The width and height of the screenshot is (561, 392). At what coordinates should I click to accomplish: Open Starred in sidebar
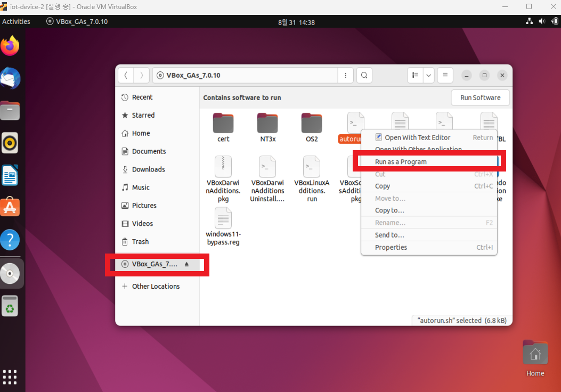157,115
